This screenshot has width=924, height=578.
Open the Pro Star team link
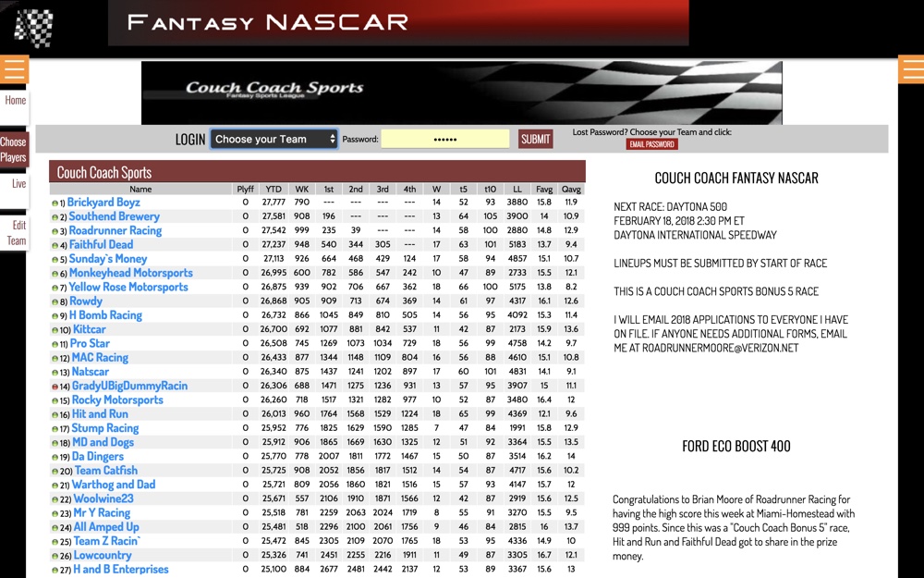tap(90, 344)
